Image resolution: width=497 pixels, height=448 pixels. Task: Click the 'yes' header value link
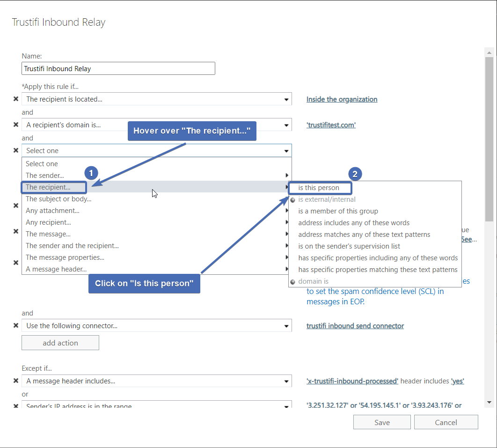coord(457,381)
